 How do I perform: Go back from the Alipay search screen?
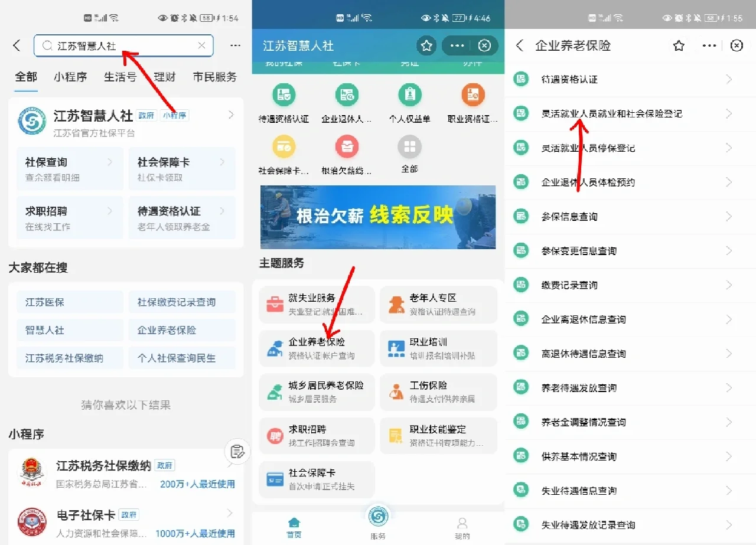tap(17, 45)
